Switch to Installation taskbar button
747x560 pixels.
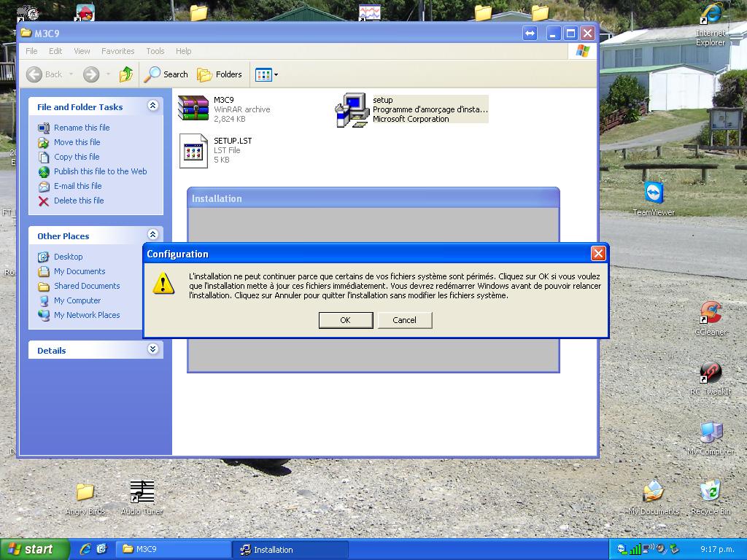pos(290,550)
